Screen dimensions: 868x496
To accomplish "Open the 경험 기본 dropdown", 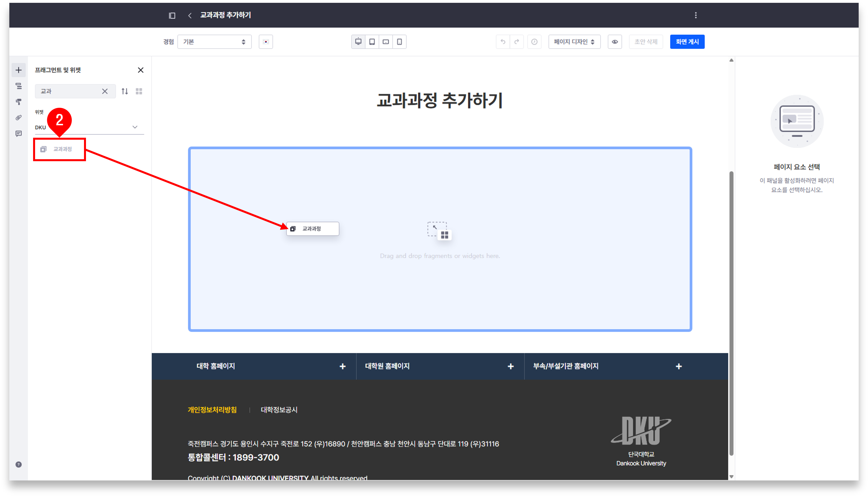I will point(214,42).
